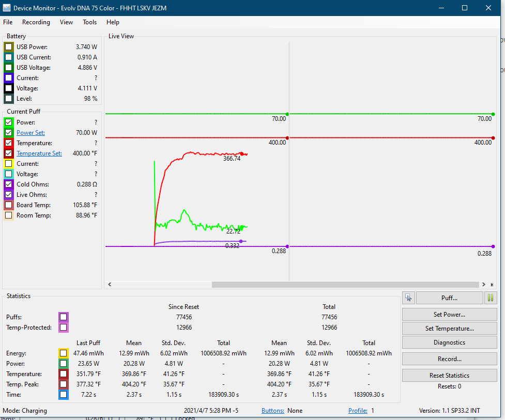Enable the Board Temp checkbox

[x=9, y=205]
